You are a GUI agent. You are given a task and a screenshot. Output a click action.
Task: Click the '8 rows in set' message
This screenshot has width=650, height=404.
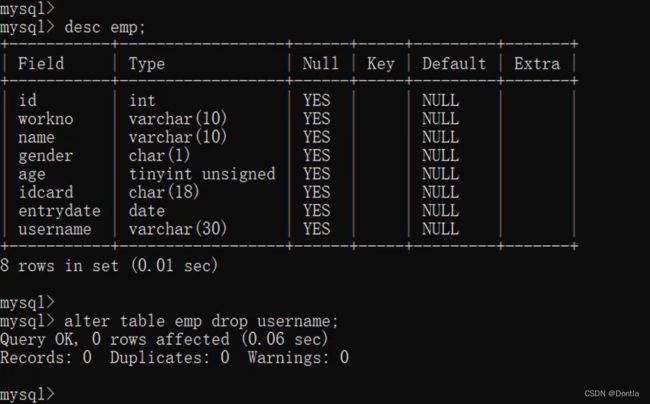[60, 266]
